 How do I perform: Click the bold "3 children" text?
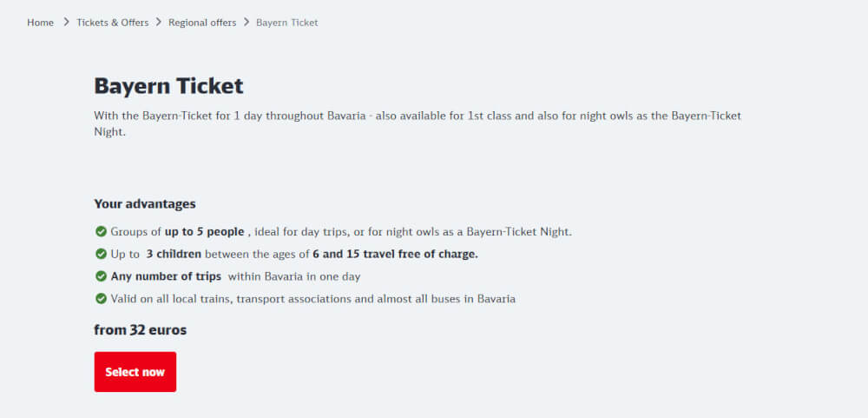coord(174,255)
